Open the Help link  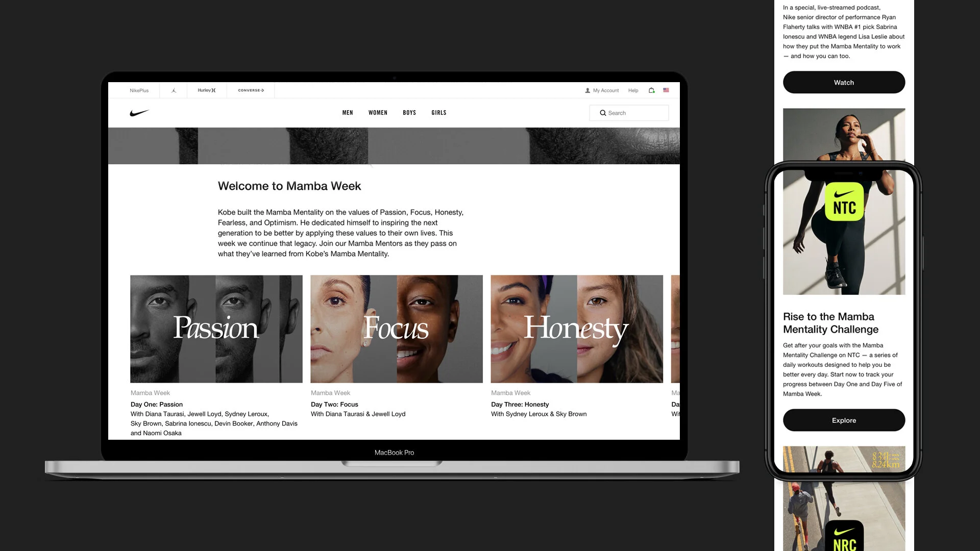pyautogui.click(x=633, y=90)
